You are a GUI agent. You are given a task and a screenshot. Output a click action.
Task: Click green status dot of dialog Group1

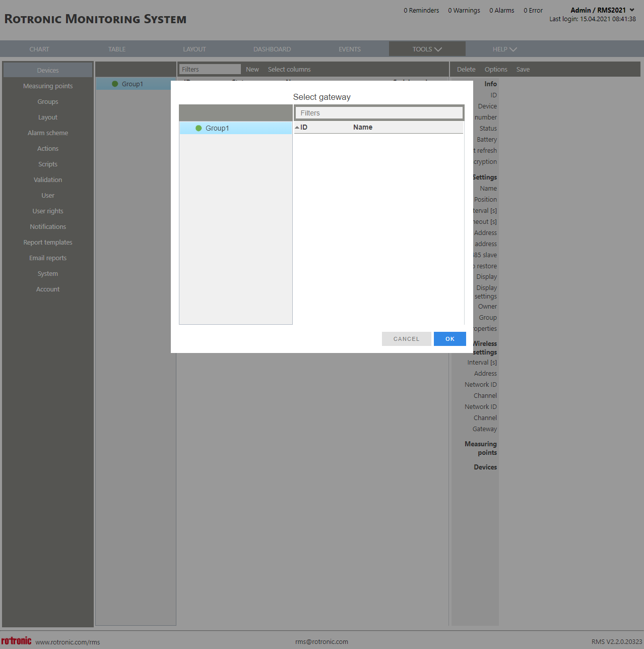(x=199, y=128)
